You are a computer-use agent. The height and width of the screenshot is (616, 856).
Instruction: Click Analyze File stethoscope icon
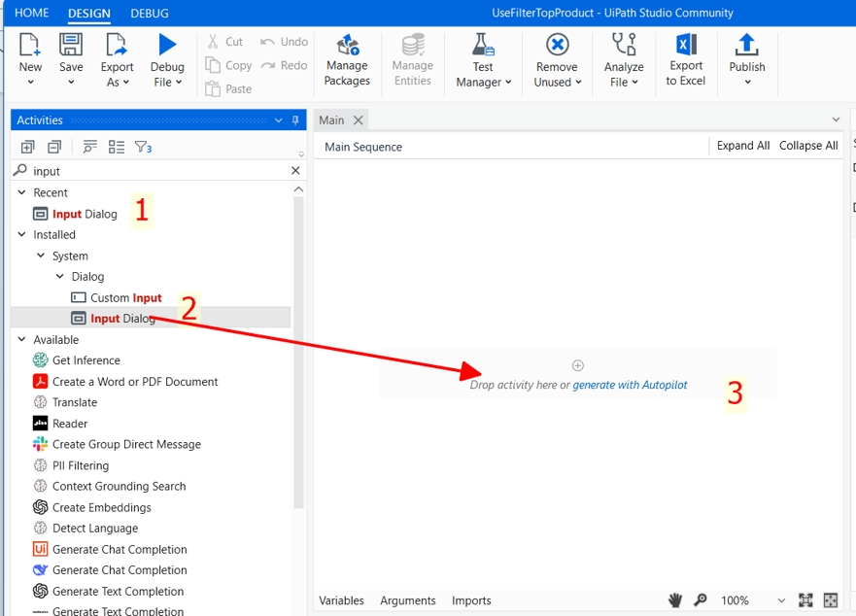coord(624,45)
